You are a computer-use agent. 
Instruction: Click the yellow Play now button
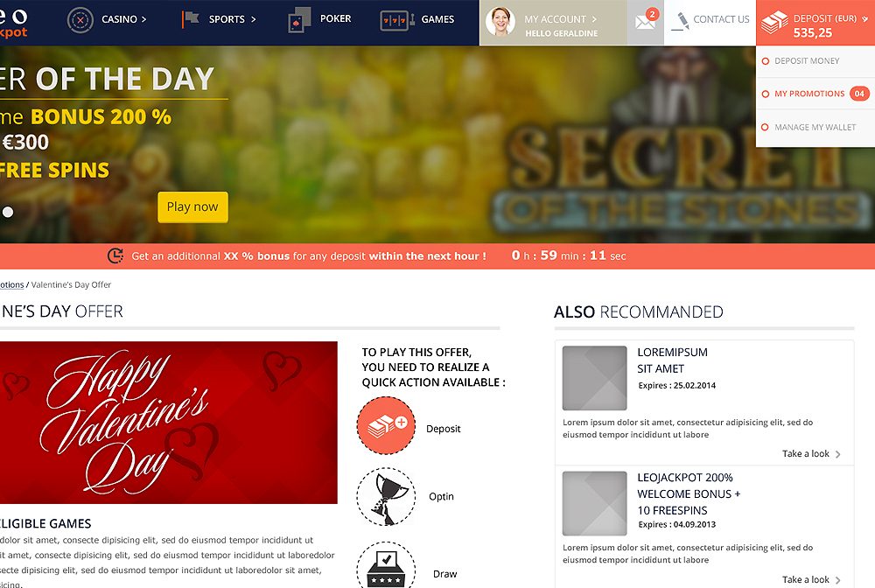pos(192,207)
